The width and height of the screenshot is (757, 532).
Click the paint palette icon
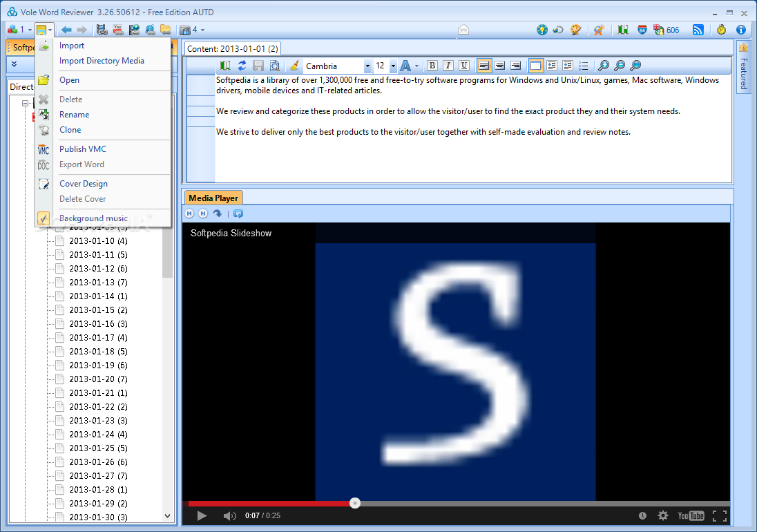[x=575, y=30]
